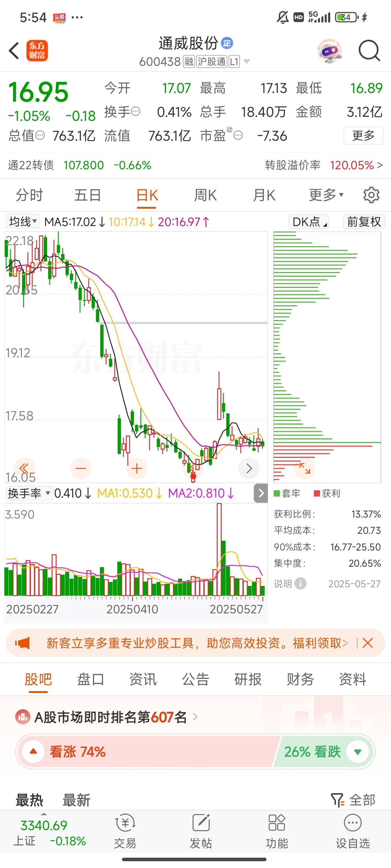Open the 更多 chart period dropdown
Viewport: 391px width, 868px height.
[x=326, y=195]
